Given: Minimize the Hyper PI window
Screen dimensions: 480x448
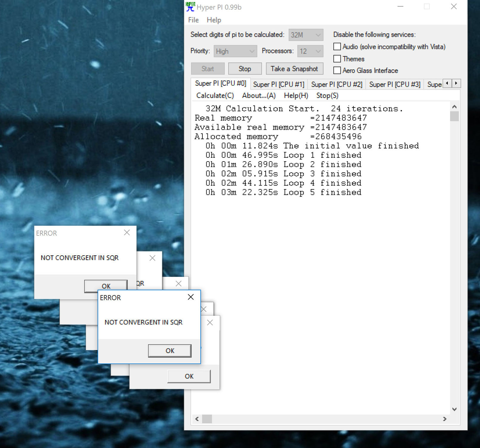Looking at the screenshot, I should coord(401,7).
